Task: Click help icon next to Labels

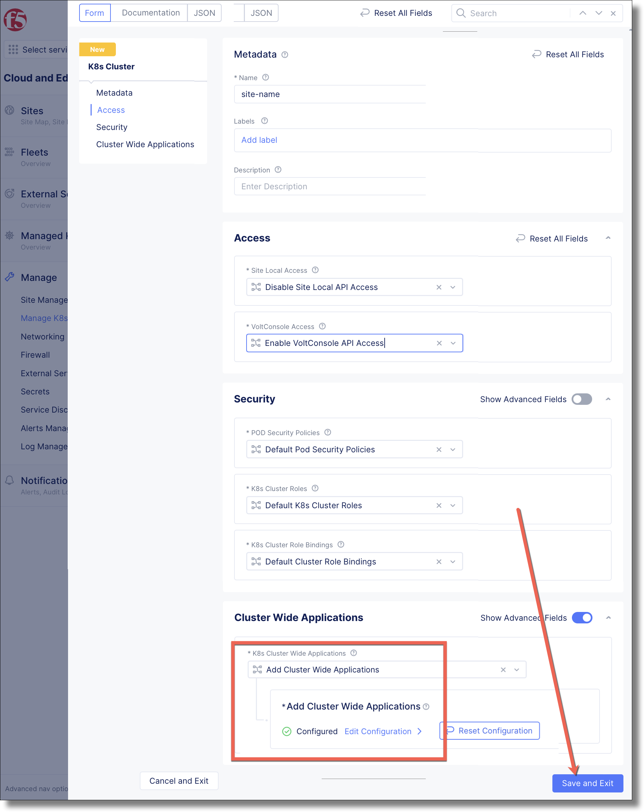Action: click(264, 121)
